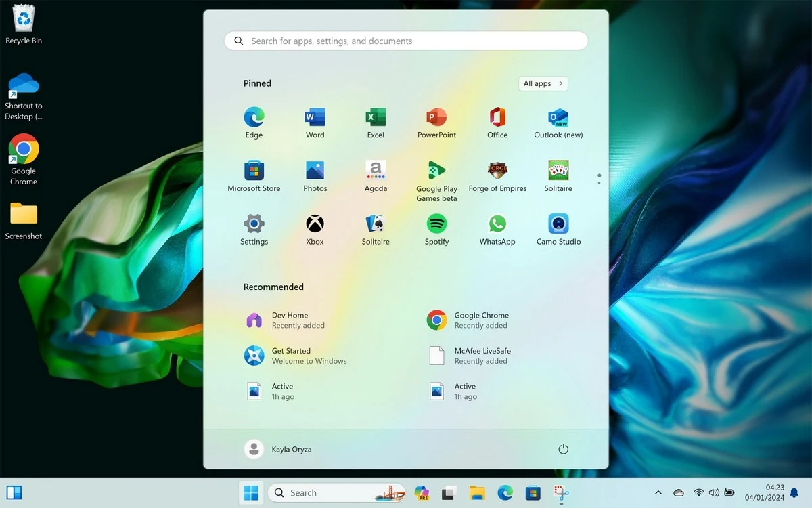Open Outlook (new) from Pinned
This screenshot has width=812, height=508.
tap(558, 123)
